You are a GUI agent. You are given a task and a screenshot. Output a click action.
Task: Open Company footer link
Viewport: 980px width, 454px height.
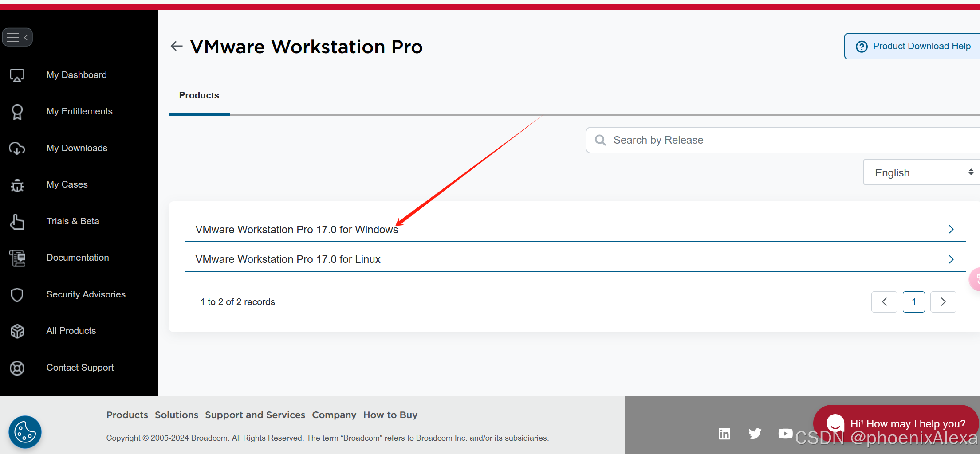point(334,415)
